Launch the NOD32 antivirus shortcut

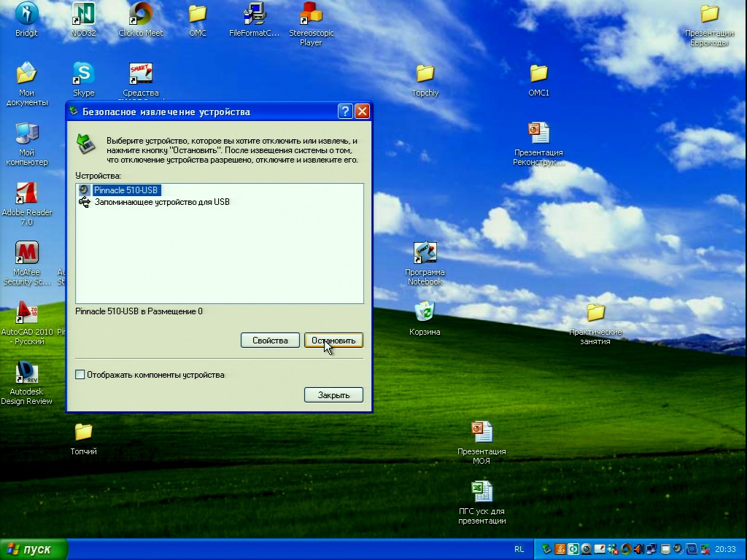click(83, 19)
